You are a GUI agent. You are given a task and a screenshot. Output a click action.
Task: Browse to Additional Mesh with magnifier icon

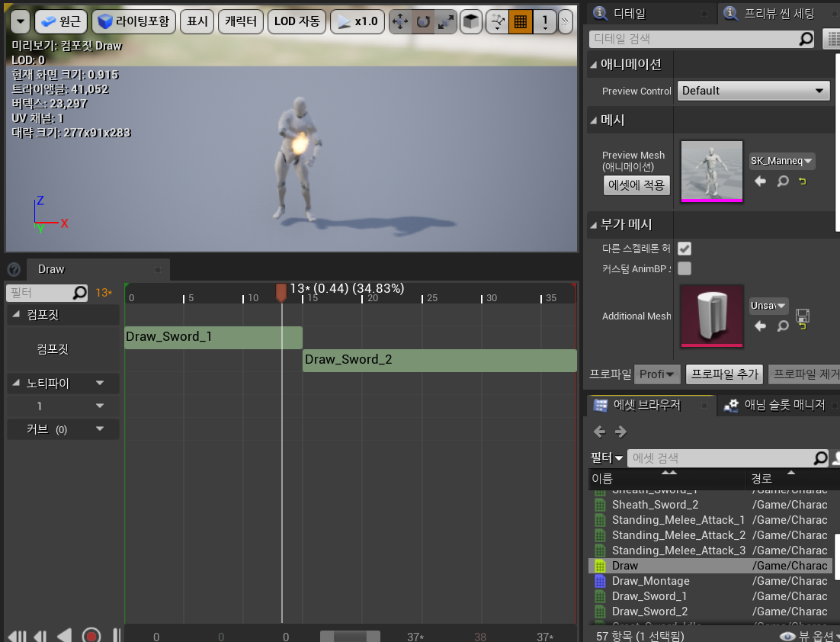click(x=783, y=326)
